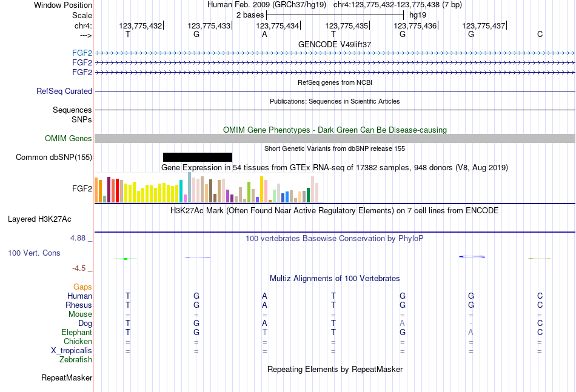Click the maroon bar in the GTEx chart
The width and height of the screenshot is (576, 392).
click(x=109, y=190)
